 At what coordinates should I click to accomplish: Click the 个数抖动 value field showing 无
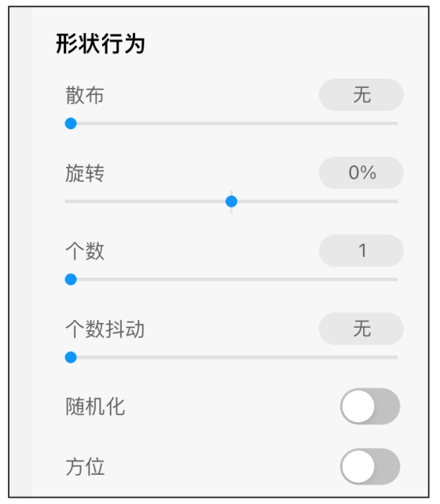coord(361,329)
